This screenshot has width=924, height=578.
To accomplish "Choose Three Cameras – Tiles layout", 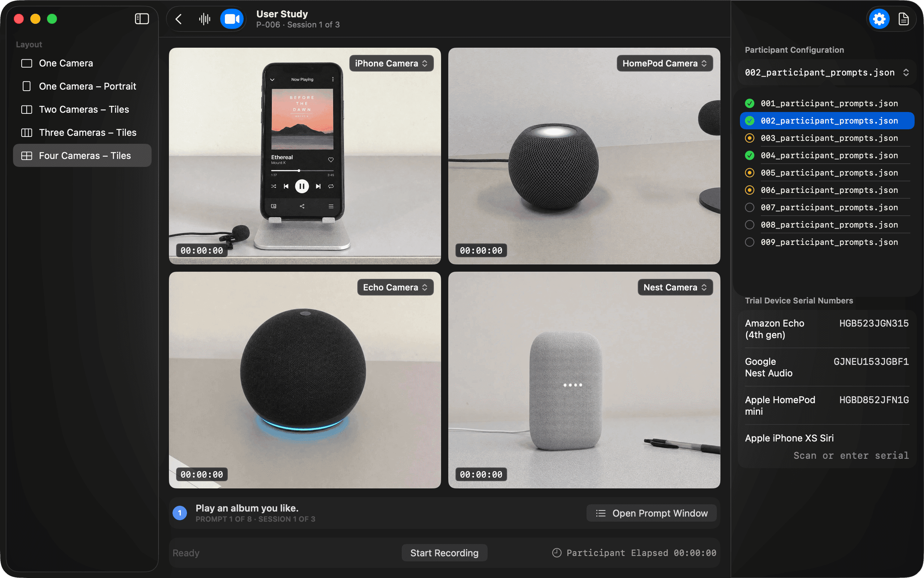I will (x=82, y=133).
